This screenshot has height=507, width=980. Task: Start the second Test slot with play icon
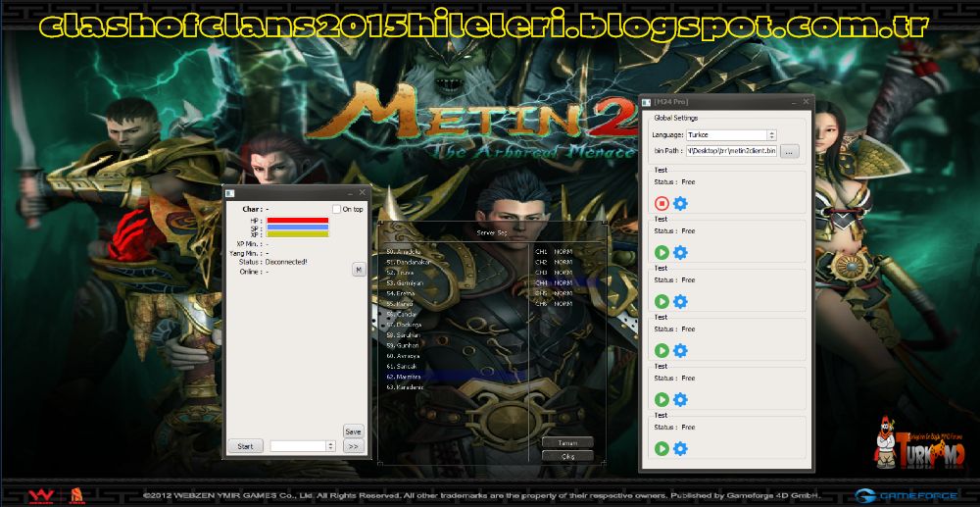(x=661, y=253)
